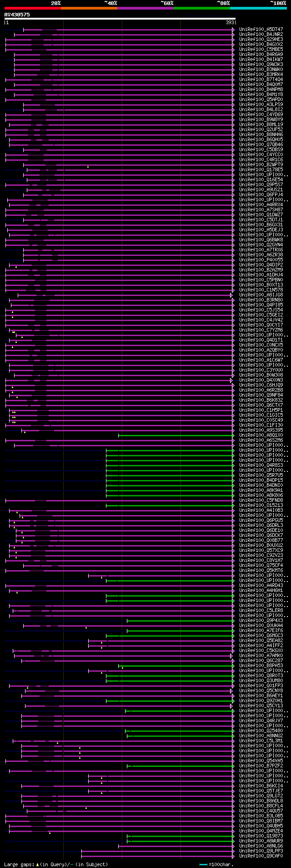Select UniRef100_C4R1C6 label
Image resolution: width=291 pixels, height=868 pixels.
coord(261,160)
